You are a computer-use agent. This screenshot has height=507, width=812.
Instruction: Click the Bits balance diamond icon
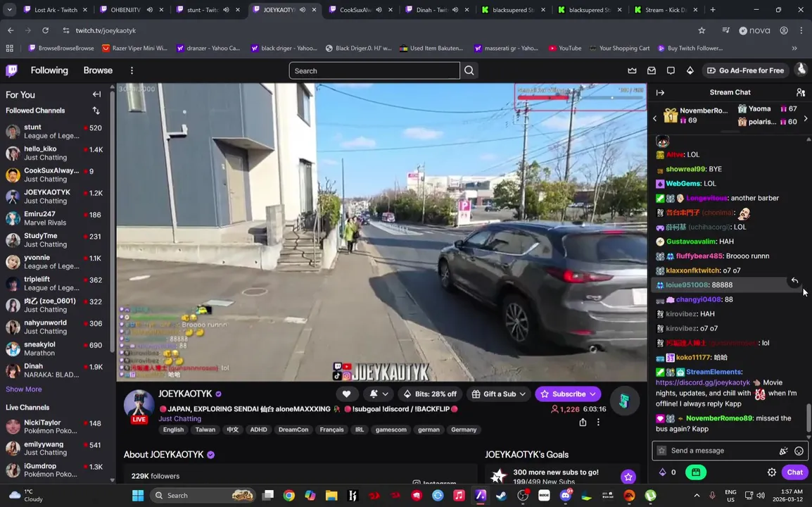(662, 472)
